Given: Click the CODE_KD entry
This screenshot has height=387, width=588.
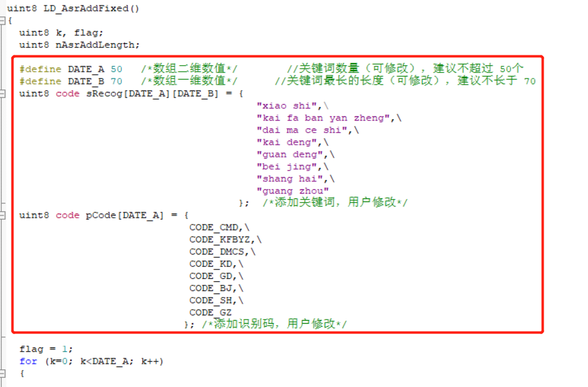Looking at the screenshot, I should (x=211, y=264).
